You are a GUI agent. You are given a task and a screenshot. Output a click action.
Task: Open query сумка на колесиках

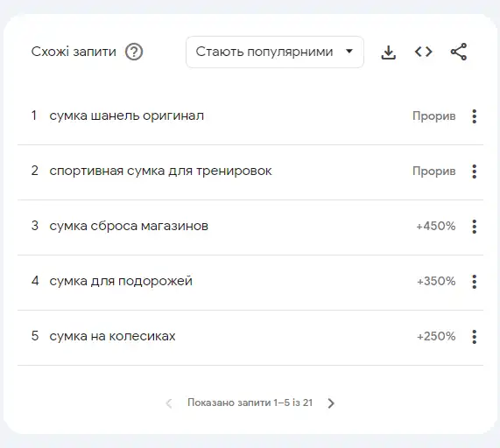point(112,336)
